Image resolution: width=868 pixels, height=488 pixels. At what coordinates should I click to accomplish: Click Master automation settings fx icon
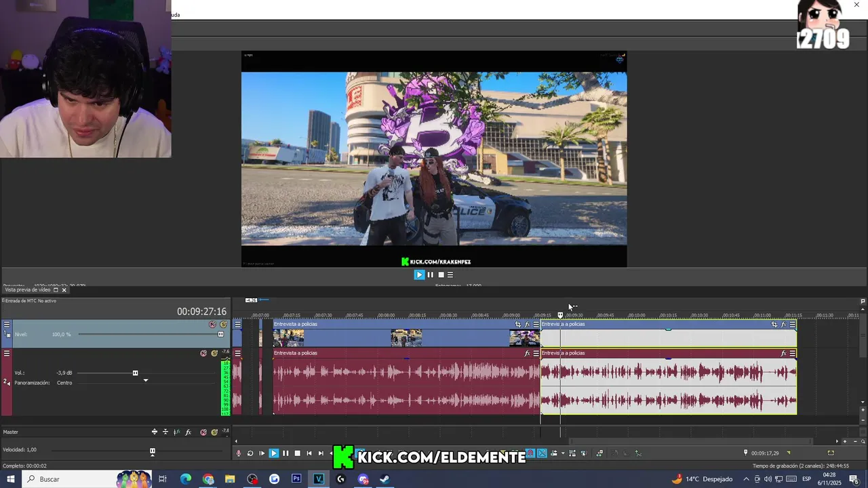pos(176,432)
